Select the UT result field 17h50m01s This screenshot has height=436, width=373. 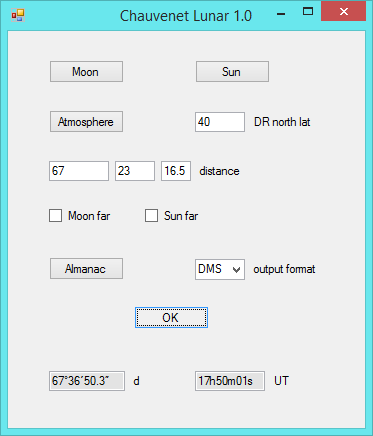click(230, 381)
